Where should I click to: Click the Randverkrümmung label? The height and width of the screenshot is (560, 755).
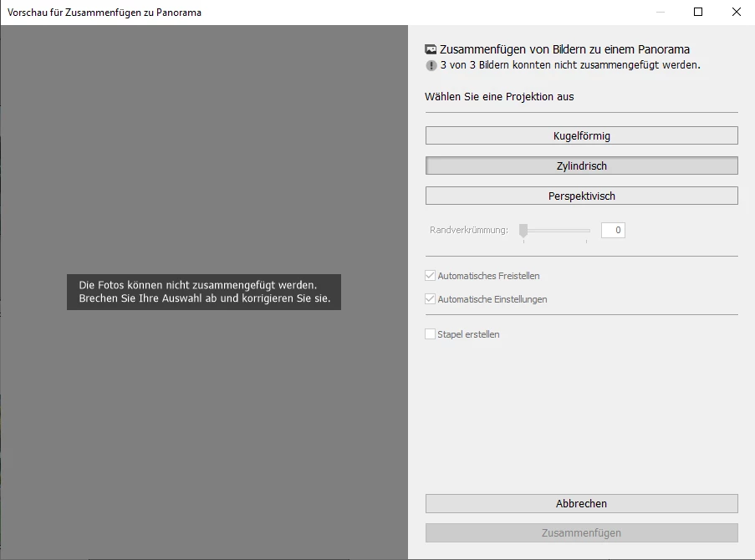coord(469,230)
